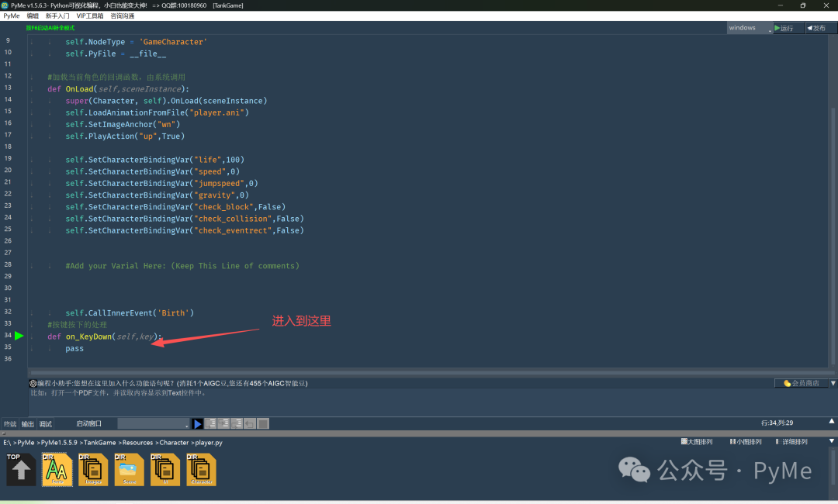Click the green F6 AI completion mode text
This screenshot has width=838, height=504.
[x=50, y=28]
